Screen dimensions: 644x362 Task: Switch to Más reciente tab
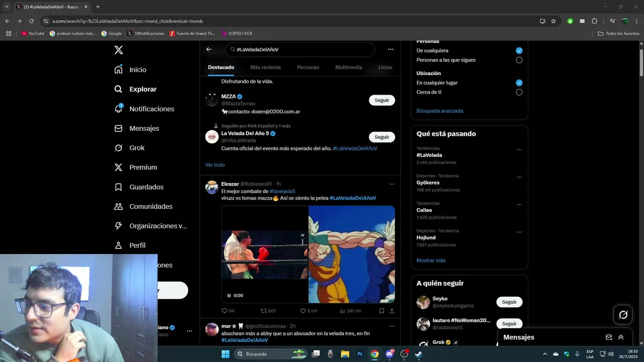pos(266,67)
